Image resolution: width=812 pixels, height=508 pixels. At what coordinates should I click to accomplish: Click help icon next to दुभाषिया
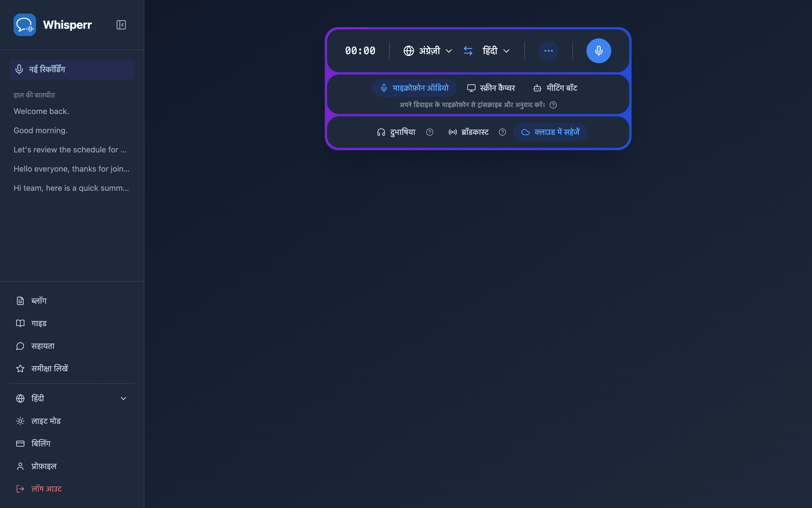pyautogui.click(x=430, y=132)
